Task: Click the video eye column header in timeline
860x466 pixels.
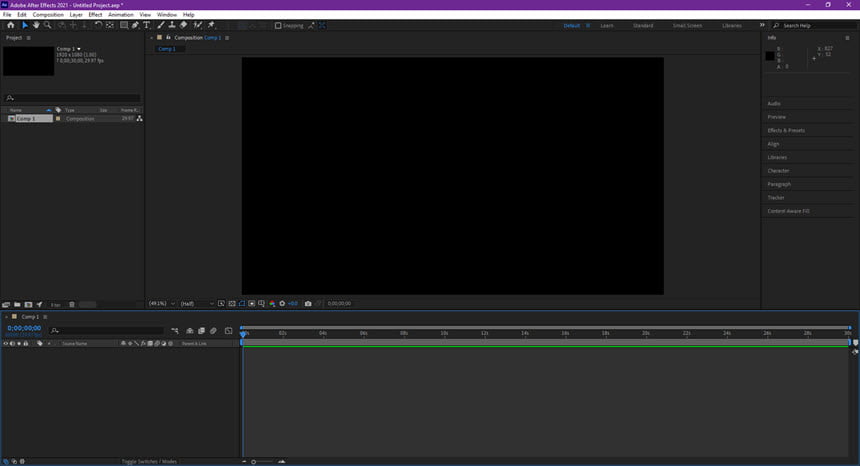Action: point(5,343)
